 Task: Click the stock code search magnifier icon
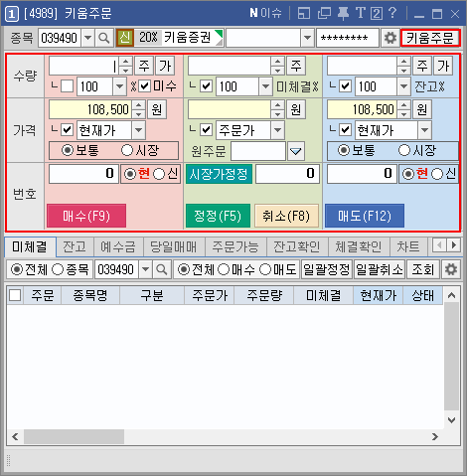coord(104,38)
